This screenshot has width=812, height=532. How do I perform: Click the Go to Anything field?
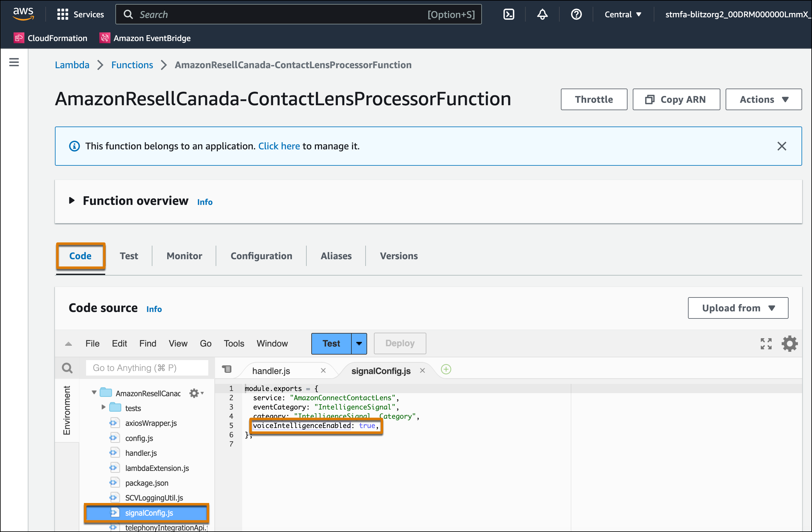click(x=147, y=368)
